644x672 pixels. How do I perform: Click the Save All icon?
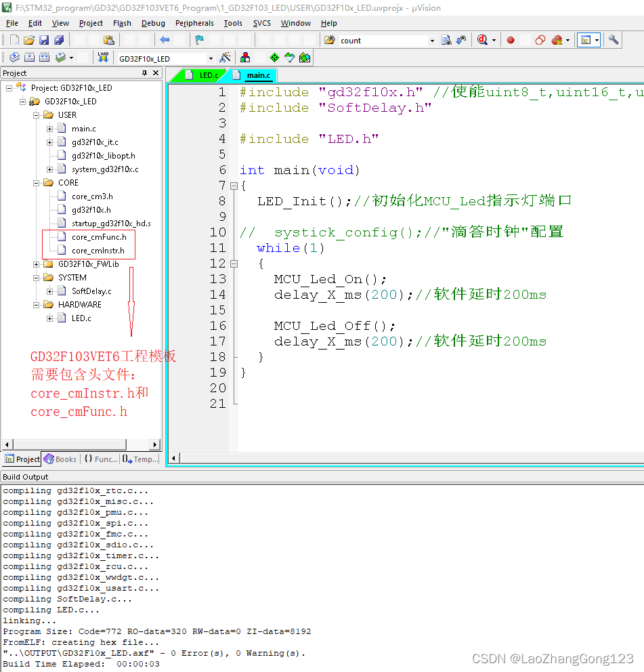pyautogui.click(x=59, y=40)
